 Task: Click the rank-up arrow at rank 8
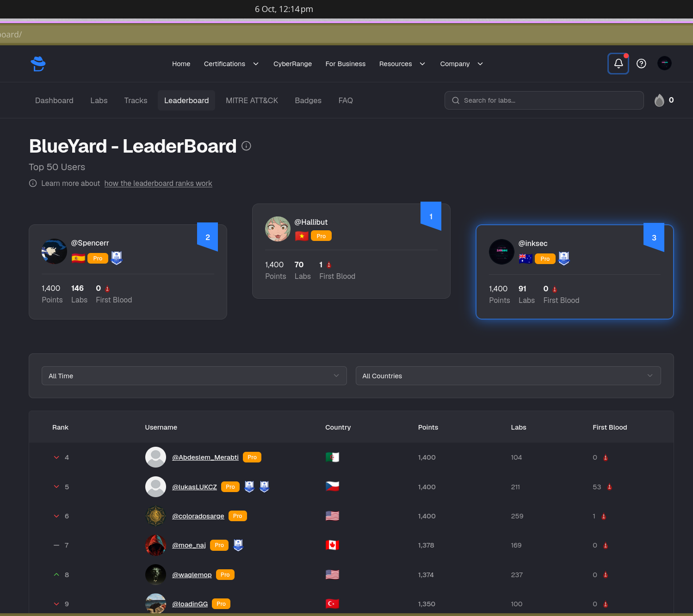[56, 574]
